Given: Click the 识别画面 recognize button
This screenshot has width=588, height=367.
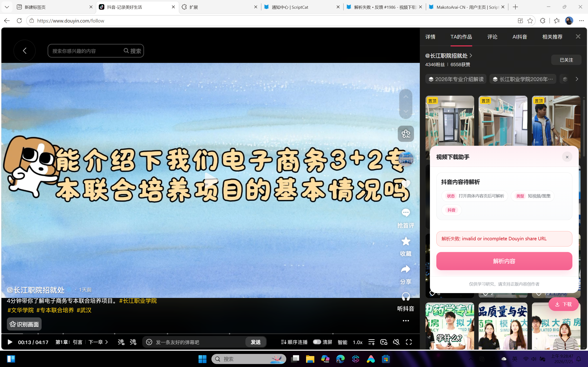Looking at the screenshot, I should point(24,324).
